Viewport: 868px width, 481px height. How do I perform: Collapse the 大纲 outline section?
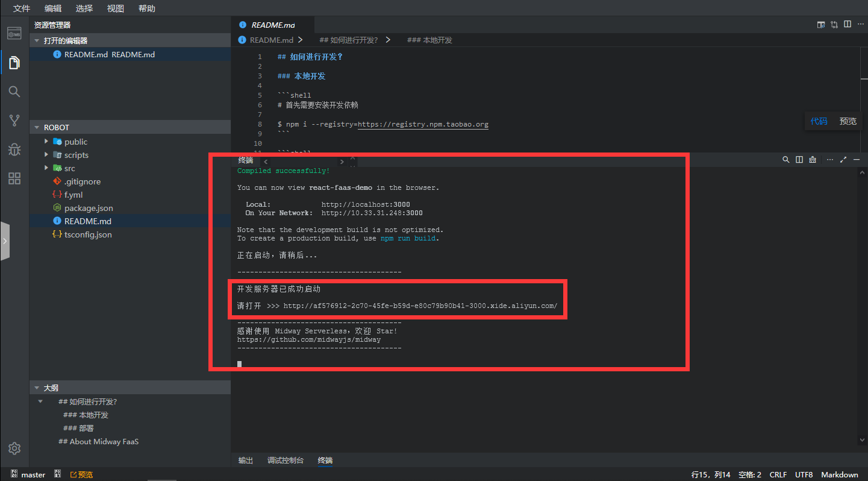pos(36,388)
